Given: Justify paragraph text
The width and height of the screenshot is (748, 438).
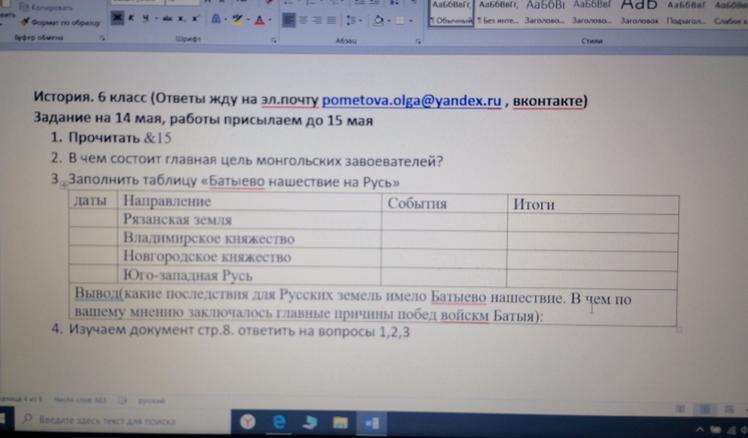Looking at the screenshot, I should click(331, 20).
